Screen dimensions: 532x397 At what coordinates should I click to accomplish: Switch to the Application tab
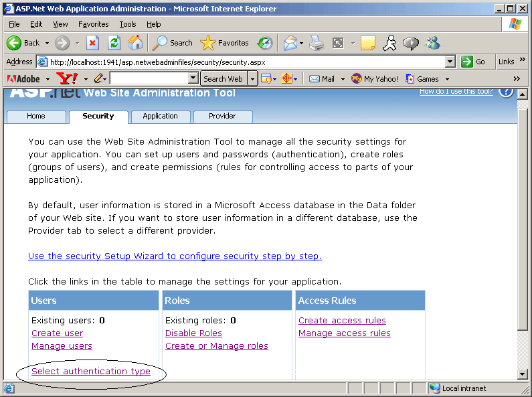point(160,116)
